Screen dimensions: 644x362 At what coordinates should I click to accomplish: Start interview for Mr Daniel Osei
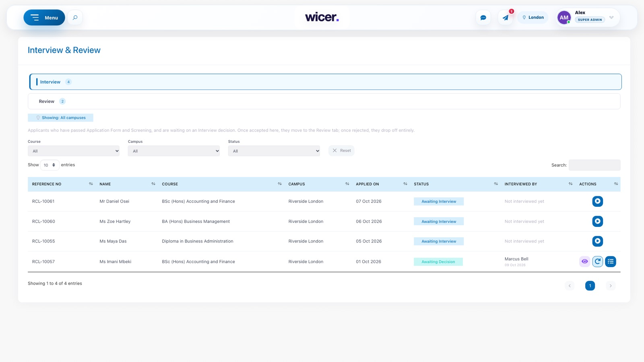click(x=597, y=201)
